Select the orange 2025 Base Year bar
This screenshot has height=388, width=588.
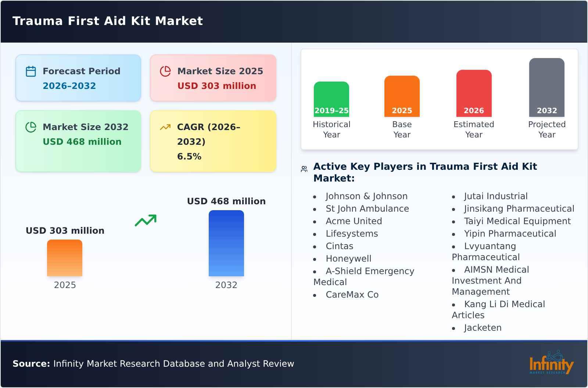coord(402,96)
